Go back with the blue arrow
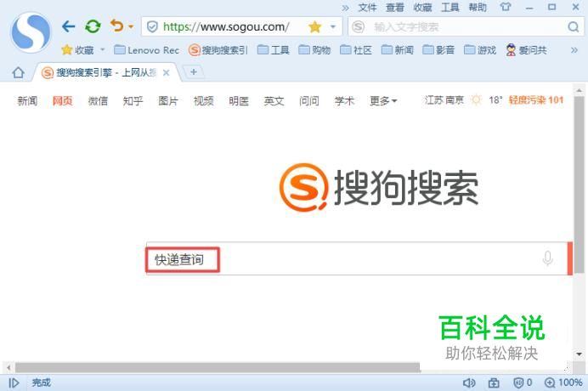This screenshot has width=588, height=391. (68, 26)
